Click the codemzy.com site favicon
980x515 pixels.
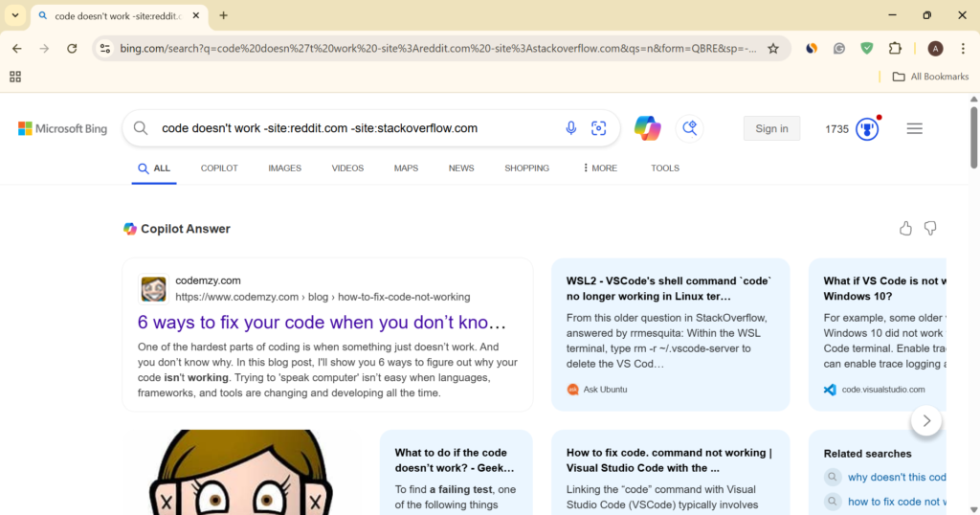[153, 289]
